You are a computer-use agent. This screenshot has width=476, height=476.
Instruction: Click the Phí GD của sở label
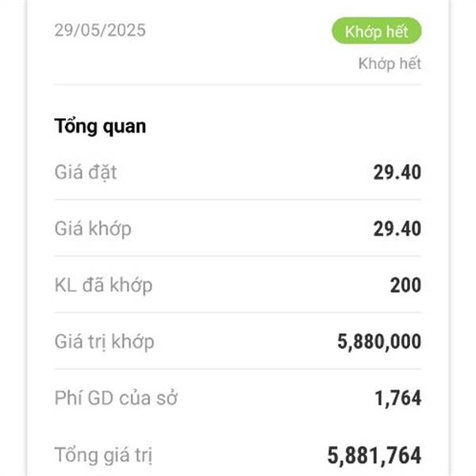(x=116, y=398)
